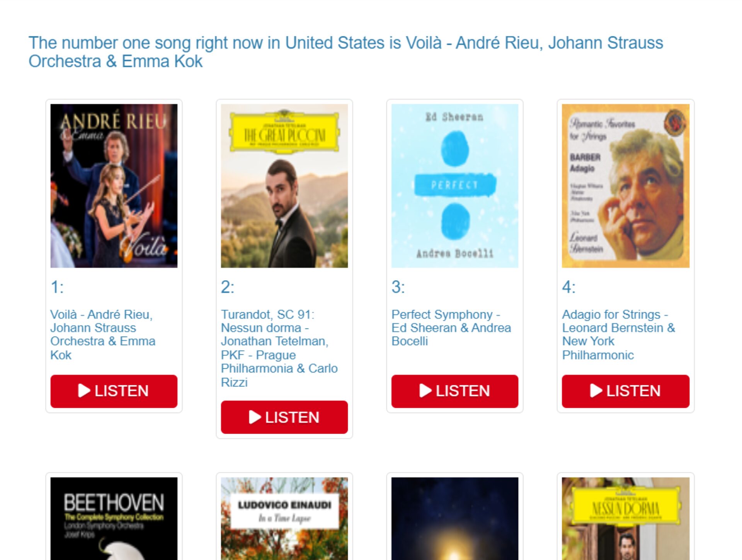Click the number one song headline text

tap(345, 52)
